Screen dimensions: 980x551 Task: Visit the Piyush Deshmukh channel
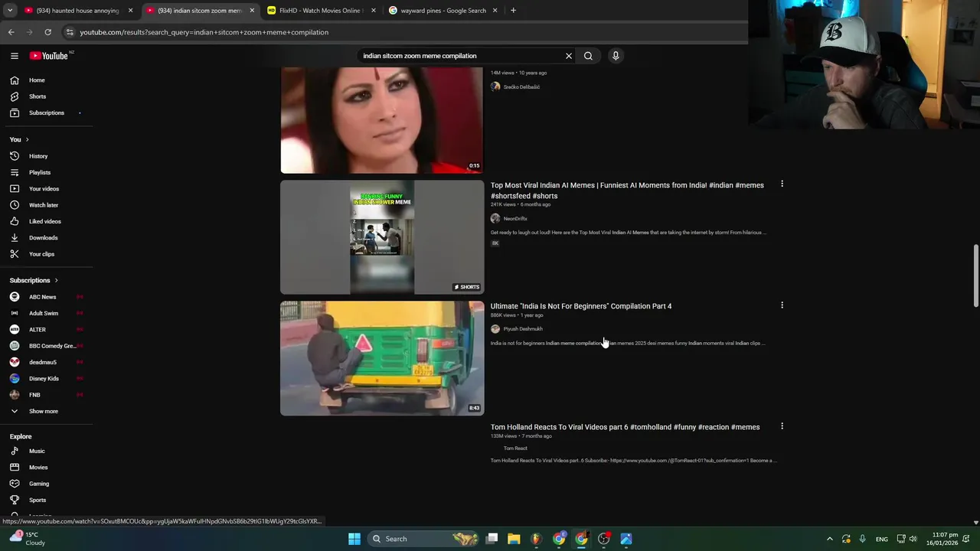[523, 329]
